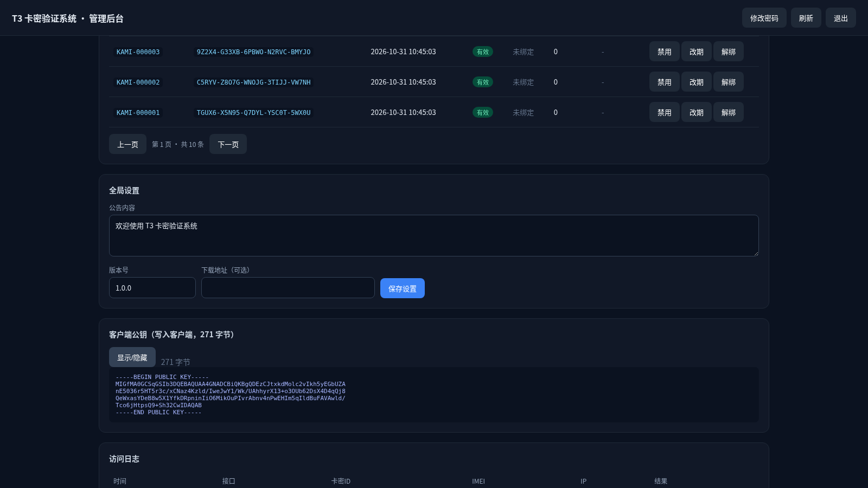Focus the 下载地址 download URL field
The height and width of the screenshot is (488, 868).
[x=288, y=288]
